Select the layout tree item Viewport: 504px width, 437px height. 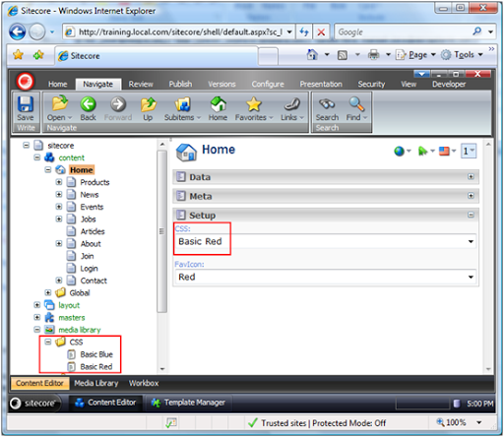pos(69,305)
